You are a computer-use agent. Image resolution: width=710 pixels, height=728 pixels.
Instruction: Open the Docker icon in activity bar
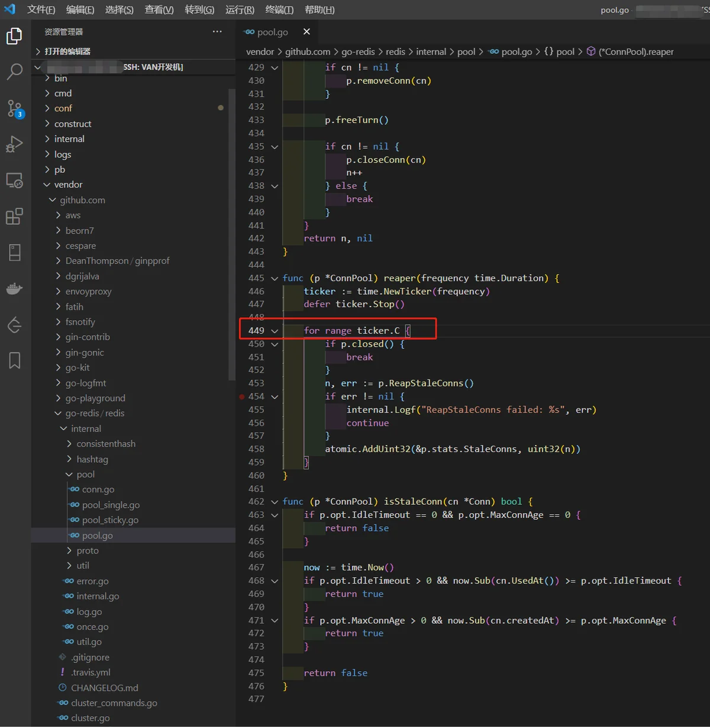14,289
